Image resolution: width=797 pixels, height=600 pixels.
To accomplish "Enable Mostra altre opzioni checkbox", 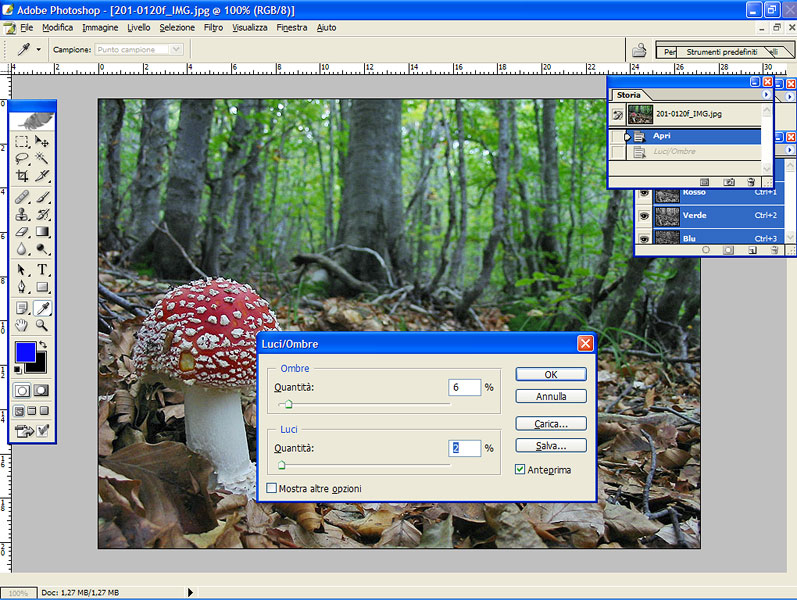I will (x=271, y=488).
